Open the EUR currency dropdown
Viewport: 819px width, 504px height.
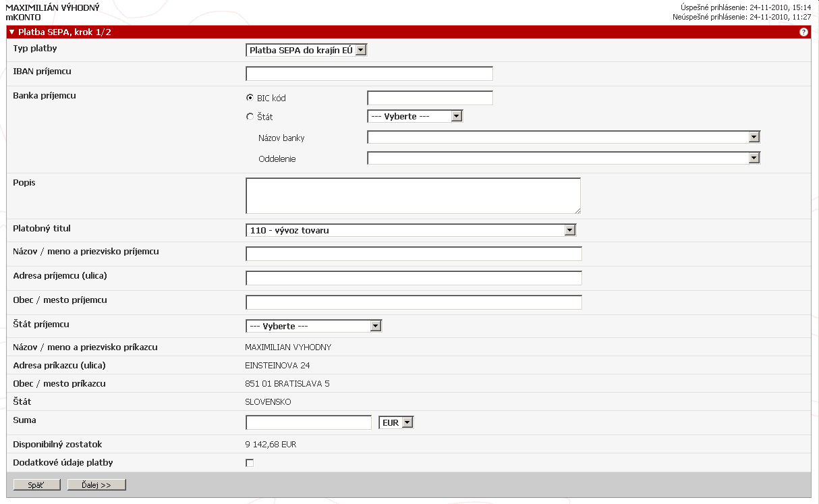(x=397, y=422)
